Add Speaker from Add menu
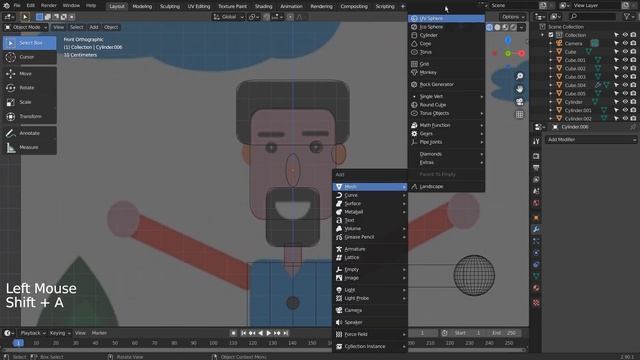640x360 pixels. click(370, 322)
